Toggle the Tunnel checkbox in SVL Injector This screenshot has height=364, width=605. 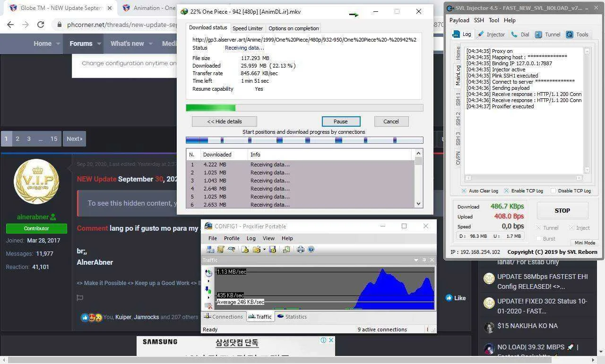click(x=538, y=228)
